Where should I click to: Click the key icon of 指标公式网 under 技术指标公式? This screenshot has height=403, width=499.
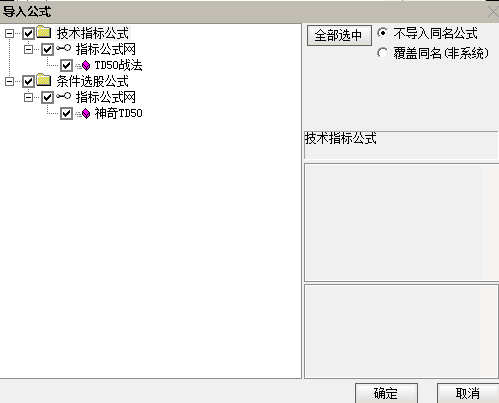point(63,49)
